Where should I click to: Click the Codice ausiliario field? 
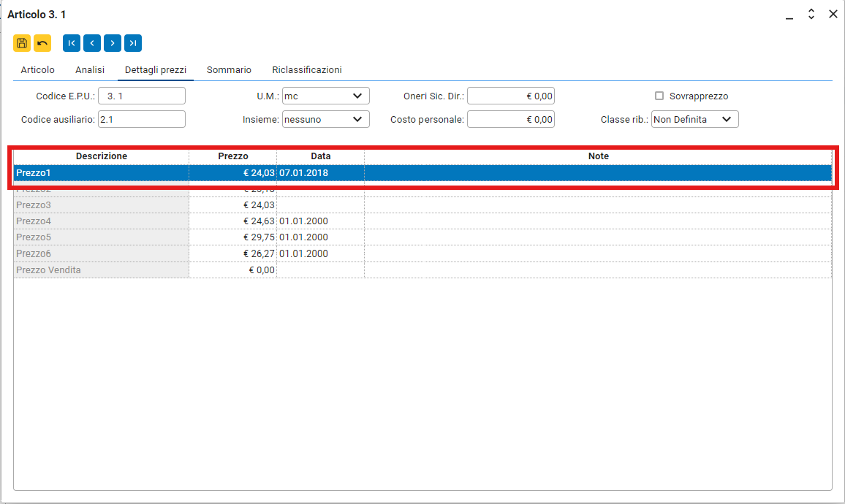[x=142, y=119]
